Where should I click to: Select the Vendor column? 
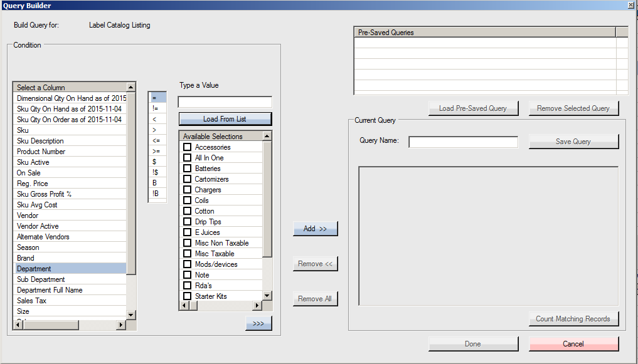tap(70, 216)
